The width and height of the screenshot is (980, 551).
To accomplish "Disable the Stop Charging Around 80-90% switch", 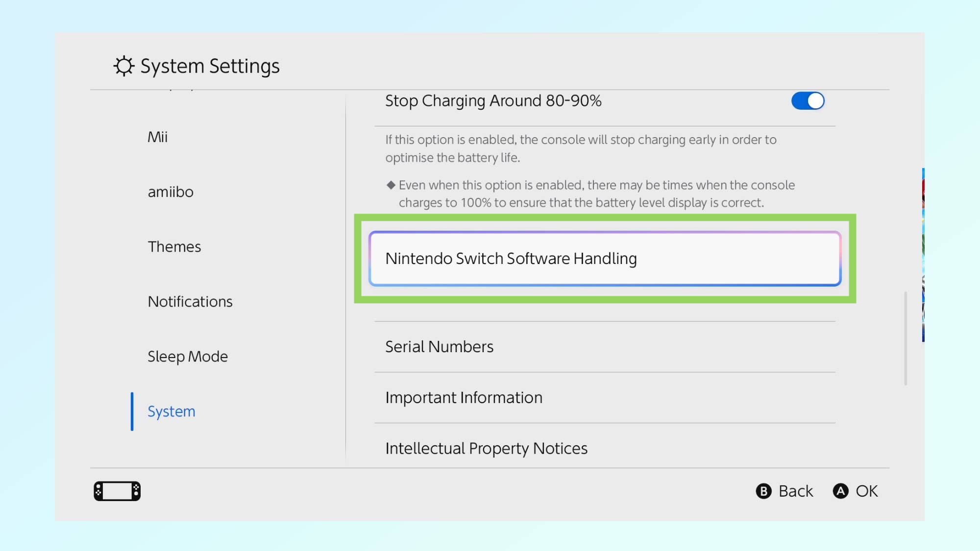I will tap(808, 101).
